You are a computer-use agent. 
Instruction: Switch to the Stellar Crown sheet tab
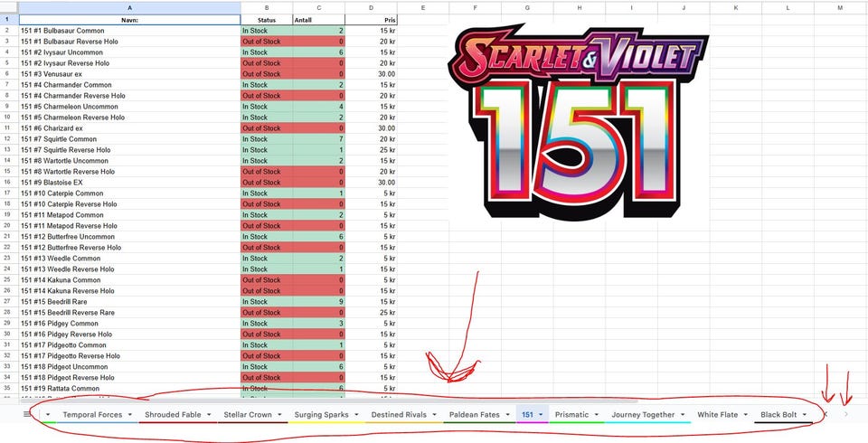pyautogui.click(x=249, y=414)
